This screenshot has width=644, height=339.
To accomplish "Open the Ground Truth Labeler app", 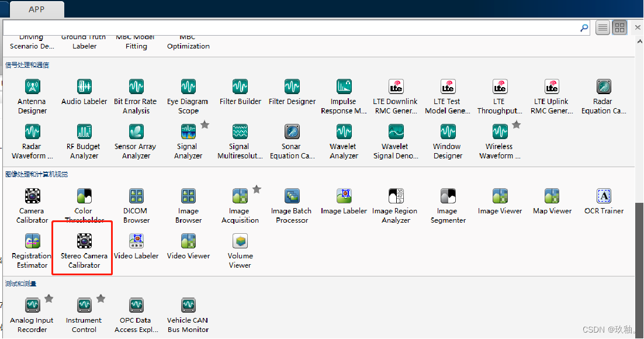I will click(x=84, y=42).
